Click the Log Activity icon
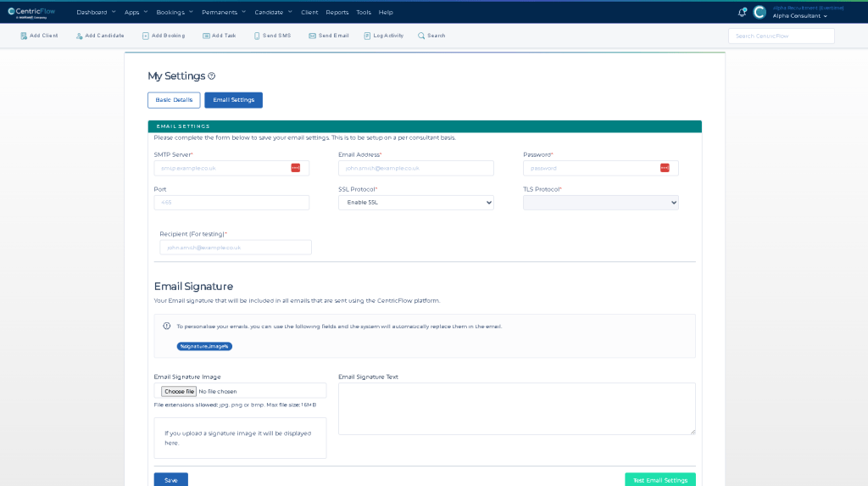This screenshot has height=486, width=868. pos(367,36)
